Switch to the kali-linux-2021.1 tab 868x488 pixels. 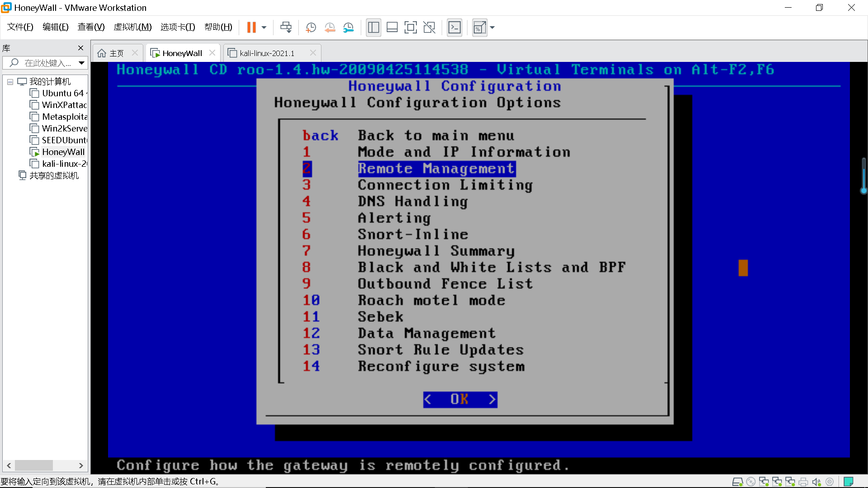coord(267,53)
